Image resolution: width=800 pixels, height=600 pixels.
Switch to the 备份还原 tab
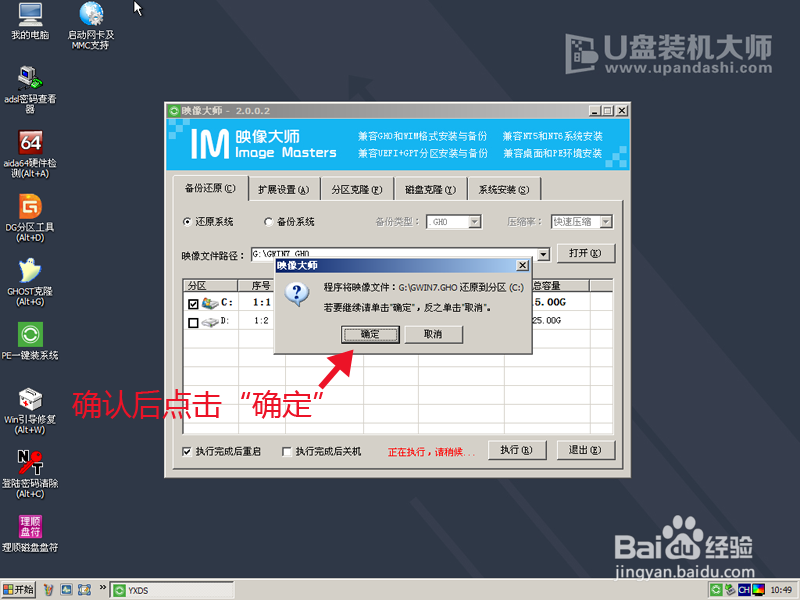pos(210,188)
